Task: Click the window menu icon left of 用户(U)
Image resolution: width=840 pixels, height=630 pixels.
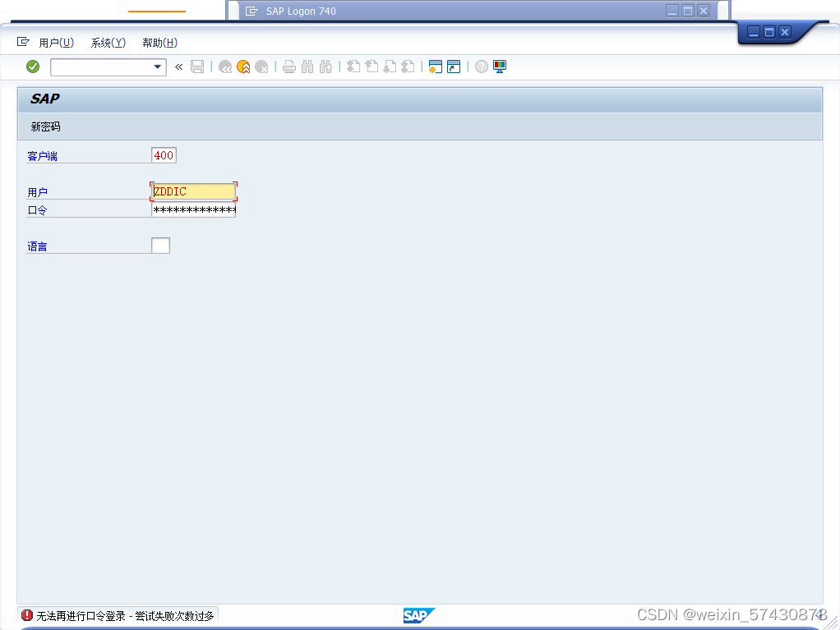Action: [x=23, y=42]
